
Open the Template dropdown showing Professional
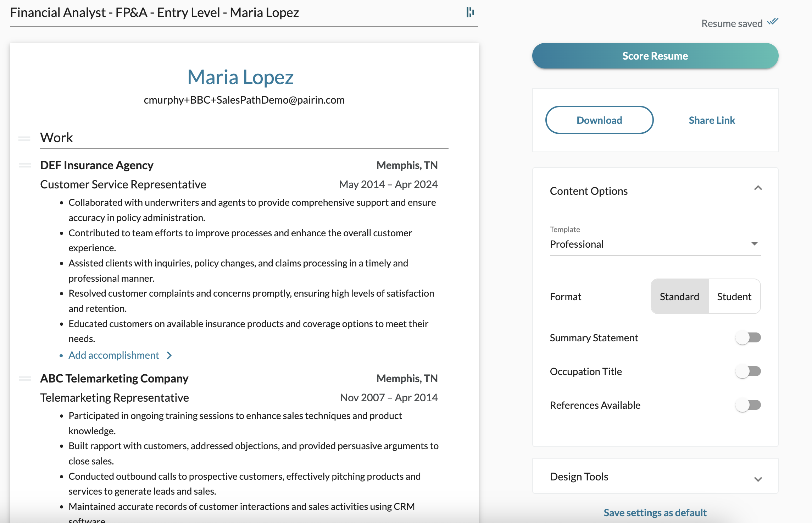(x=655, y=244)
